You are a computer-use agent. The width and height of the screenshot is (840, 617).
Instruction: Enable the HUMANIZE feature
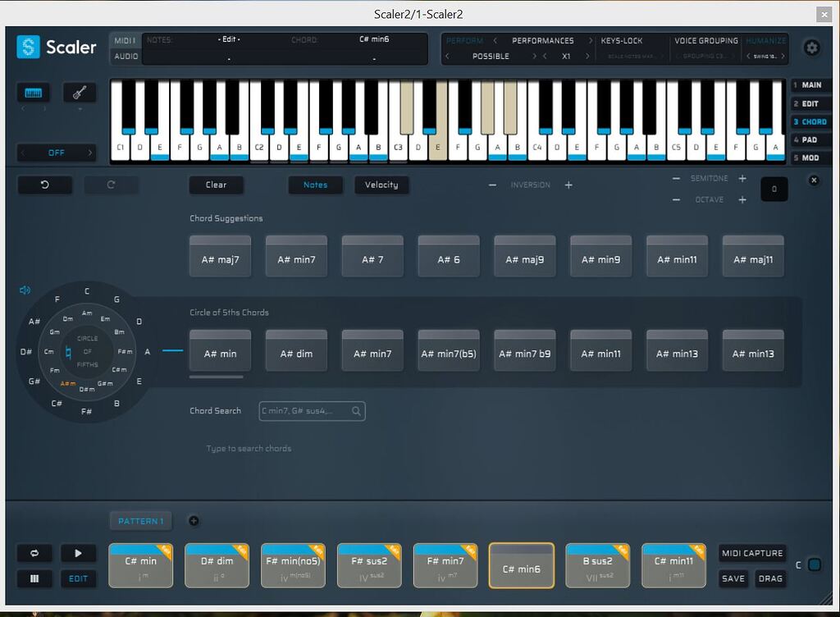tap(765, 40)
